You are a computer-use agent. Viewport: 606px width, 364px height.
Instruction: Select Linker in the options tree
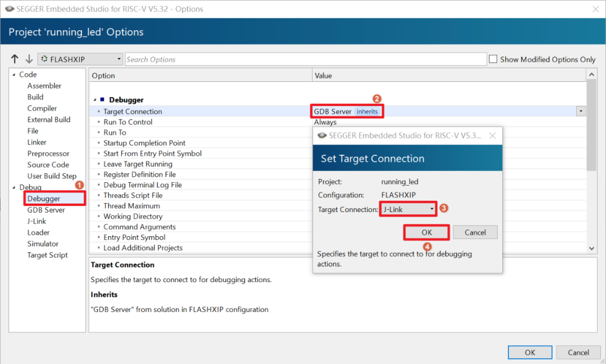(x=36, y=142)
